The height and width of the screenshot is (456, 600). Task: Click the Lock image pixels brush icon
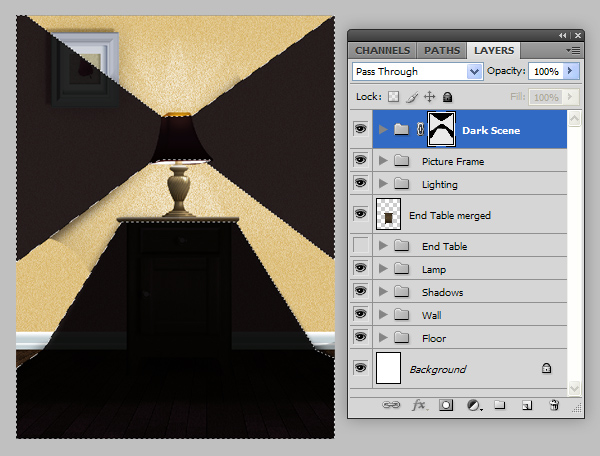pos(411,97)
